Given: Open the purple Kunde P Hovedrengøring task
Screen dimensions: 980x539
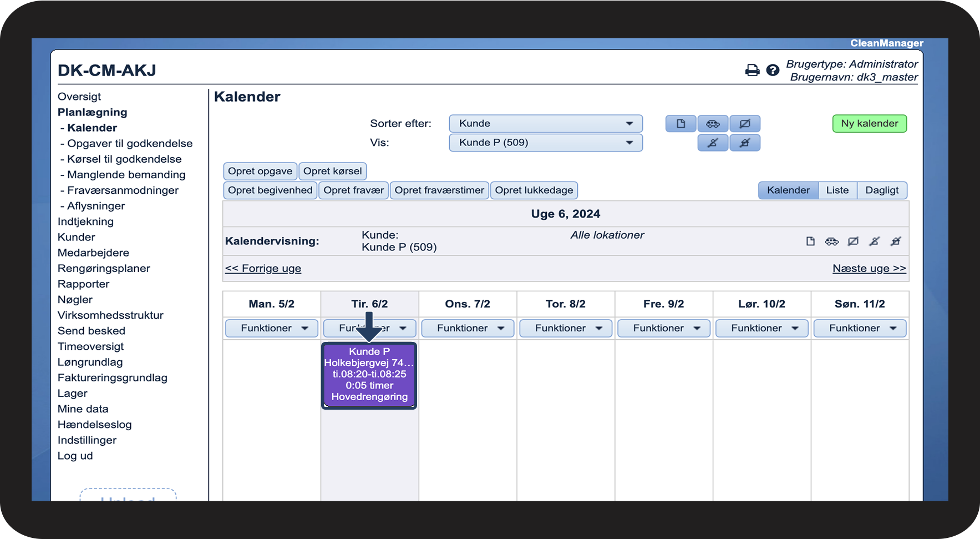Looking at the screenshot, I should (x=369, y=375).
